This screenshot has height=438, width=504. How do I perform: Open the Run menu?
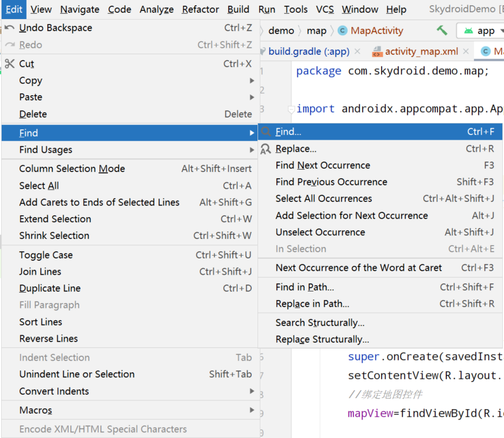coord(267,9)
